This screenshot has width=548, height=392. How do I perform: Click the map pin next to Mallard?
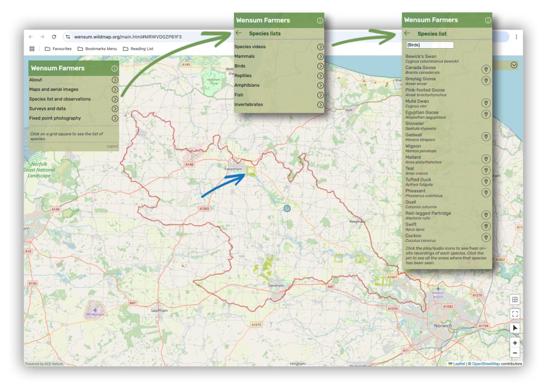click(486, 159)
